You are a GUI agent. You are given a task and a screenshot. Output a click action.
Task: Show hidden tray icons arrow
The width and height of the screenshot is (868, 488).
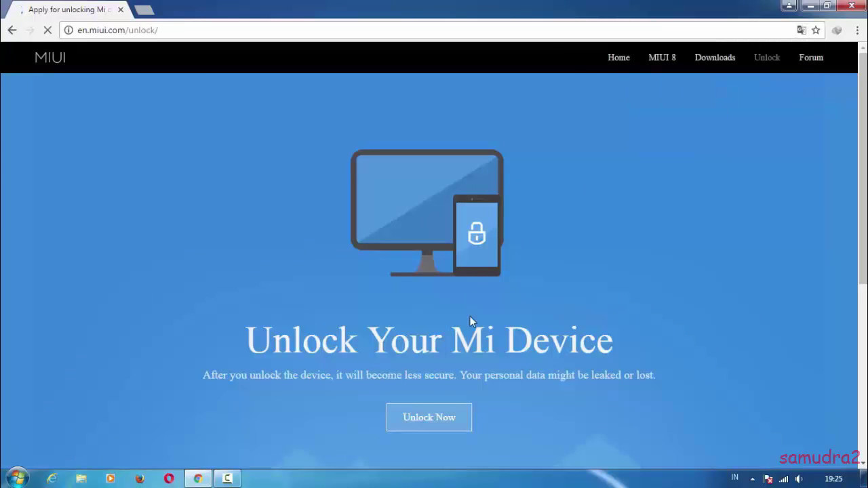[752, 479]
